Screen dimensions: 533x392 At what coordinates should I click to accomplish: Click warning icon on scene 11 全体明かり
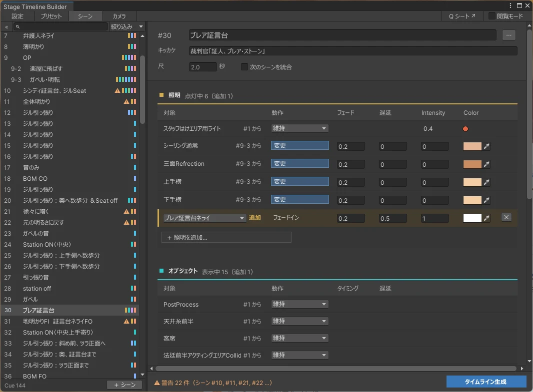click(x=126, y=101)
